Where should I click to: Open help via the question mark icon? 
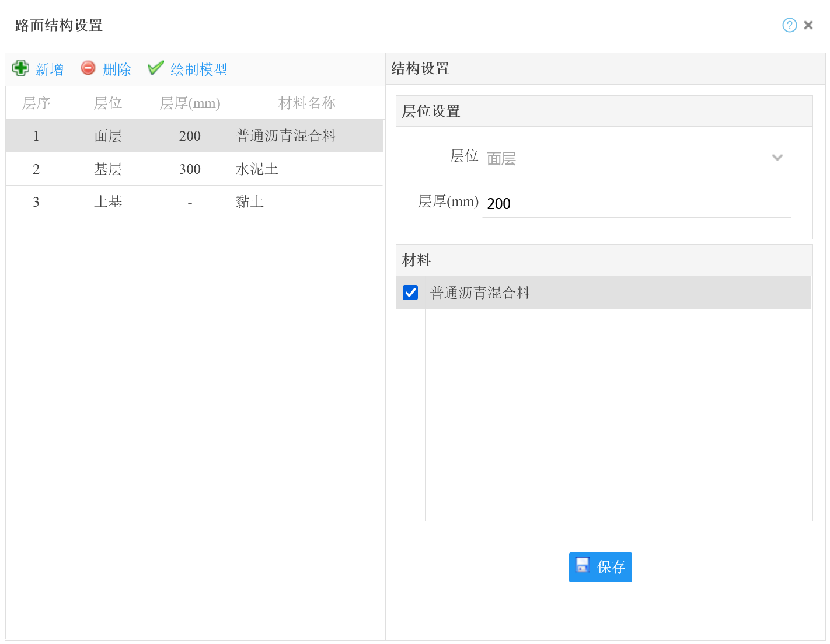click(789, 25)
